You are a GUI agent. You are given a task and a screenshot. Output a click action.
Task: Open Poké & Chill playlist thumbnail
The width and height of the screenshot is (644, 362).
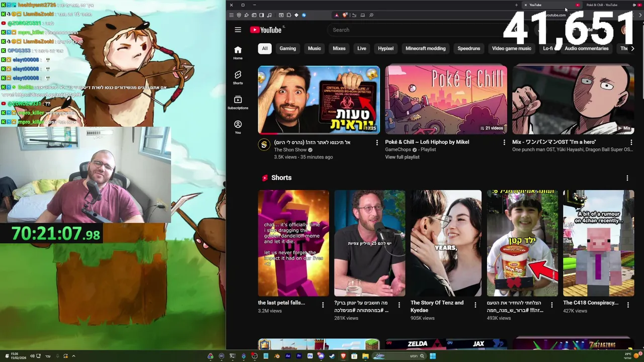[x=446, y=100]
